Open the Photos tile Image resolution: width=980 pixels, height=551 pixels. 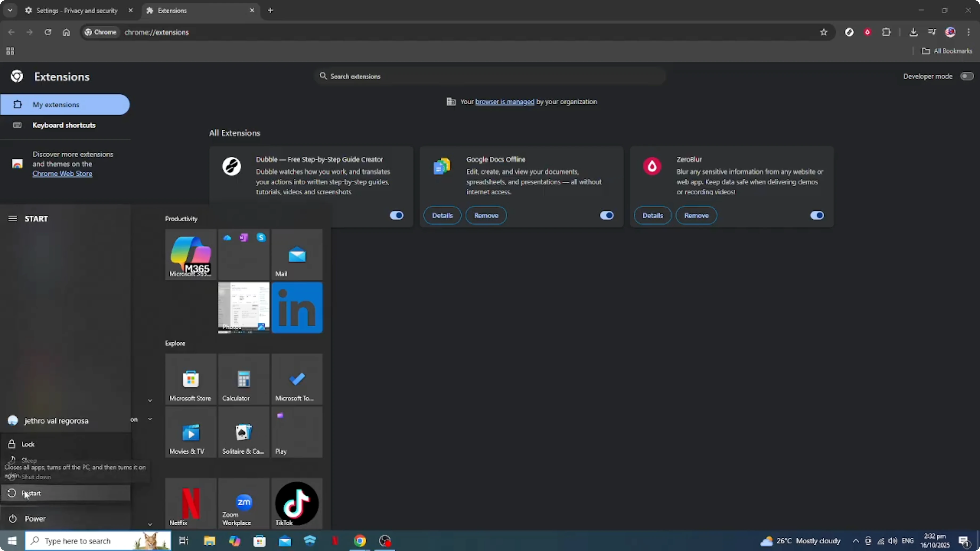click(x=244, y=308)
